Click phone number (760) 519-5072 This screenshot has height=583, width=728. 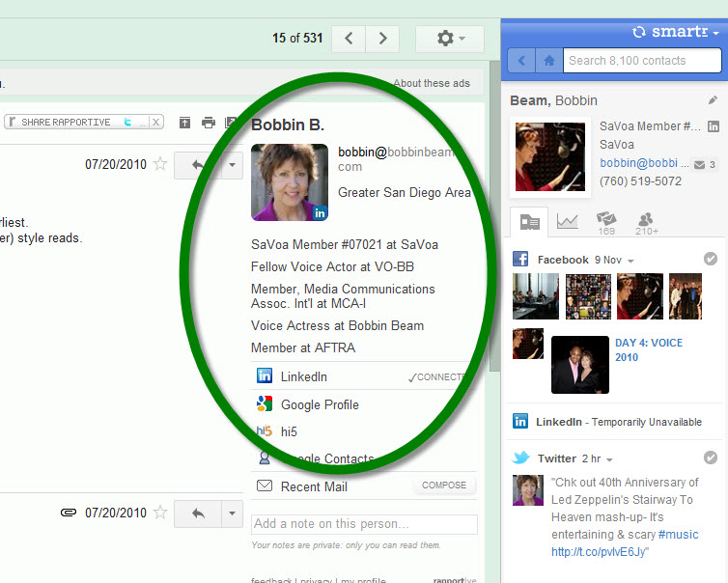coord(640,181)
